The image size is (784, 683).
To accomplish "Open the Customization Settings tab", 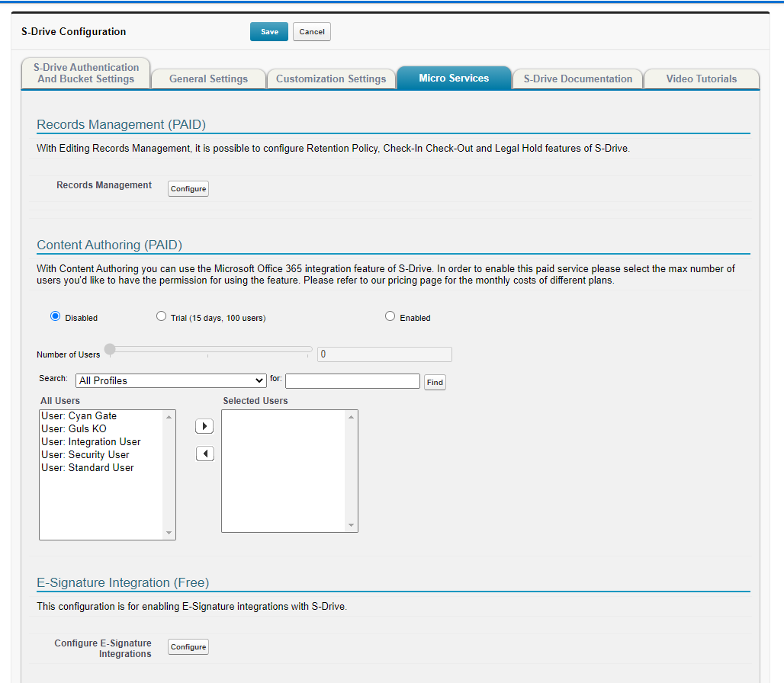I will (331, 79).
